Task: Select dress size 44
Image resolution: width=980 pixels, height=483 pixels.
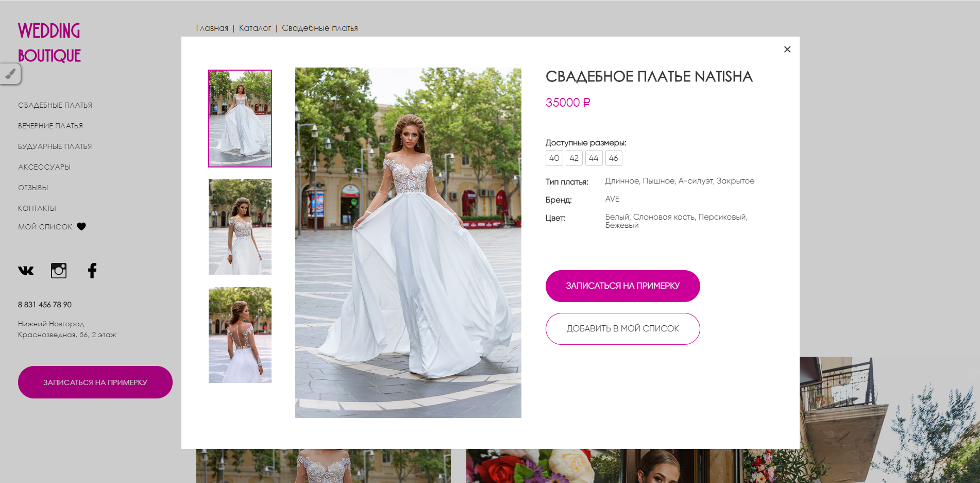Action: [594, 158]
